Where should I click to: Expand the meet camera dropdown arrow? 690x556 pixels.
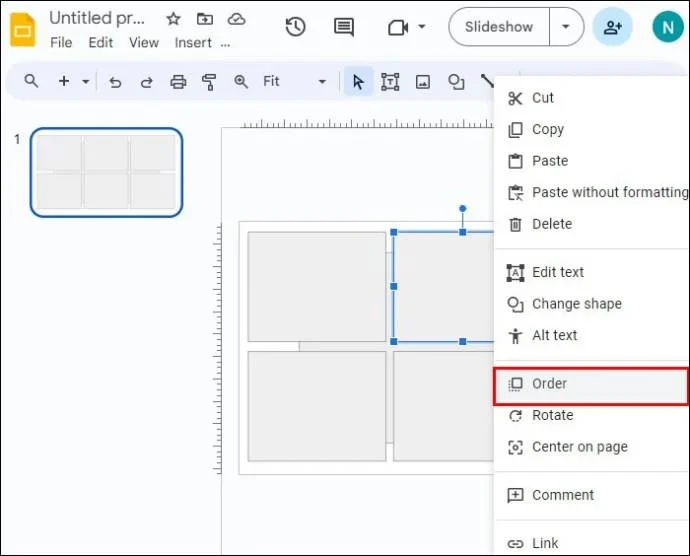click(422, 27)
